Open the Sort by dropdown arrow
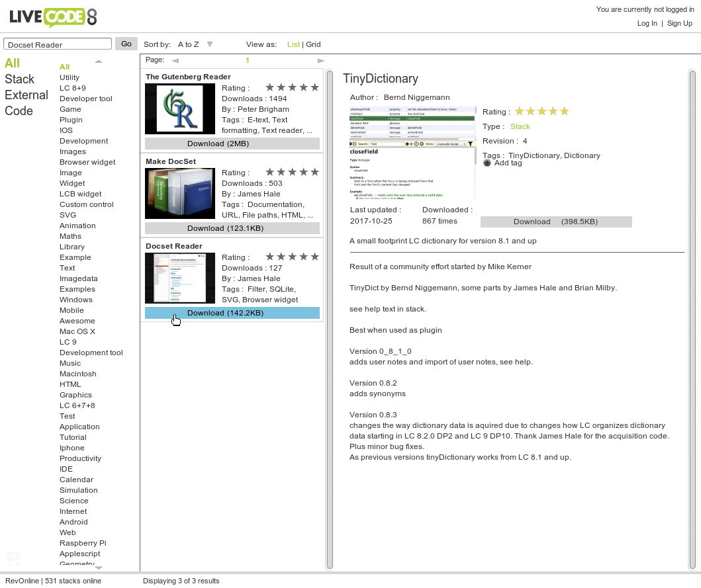 tap(210, 44)
